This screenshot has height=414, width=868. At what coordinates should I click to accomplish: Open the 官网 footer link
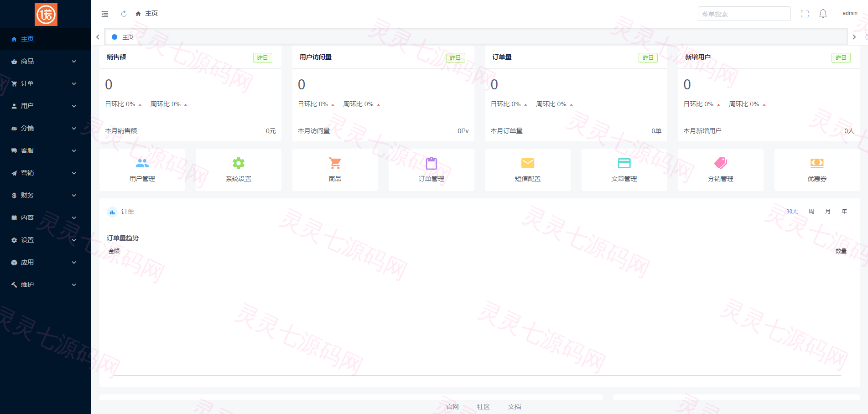tap(452, 407)
